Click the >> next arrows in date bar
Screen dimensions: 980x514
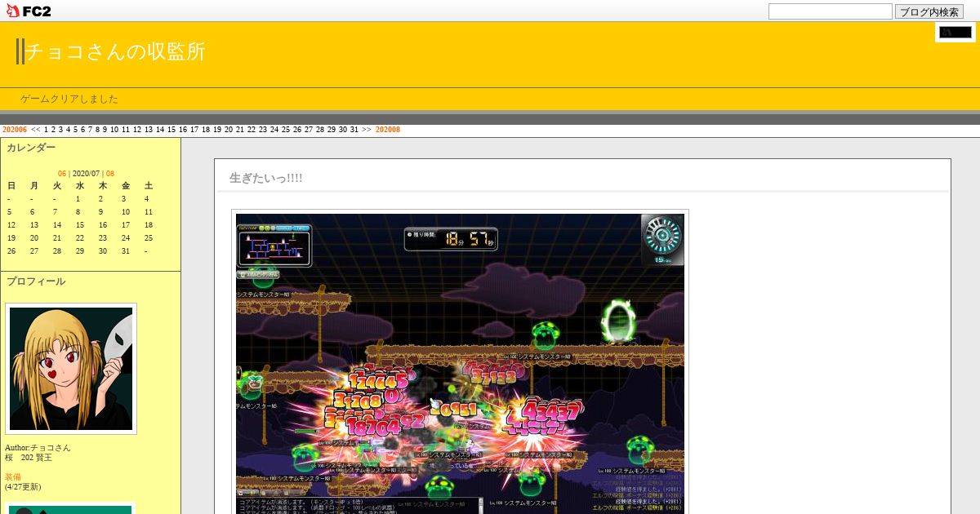[x=367, y=130]
